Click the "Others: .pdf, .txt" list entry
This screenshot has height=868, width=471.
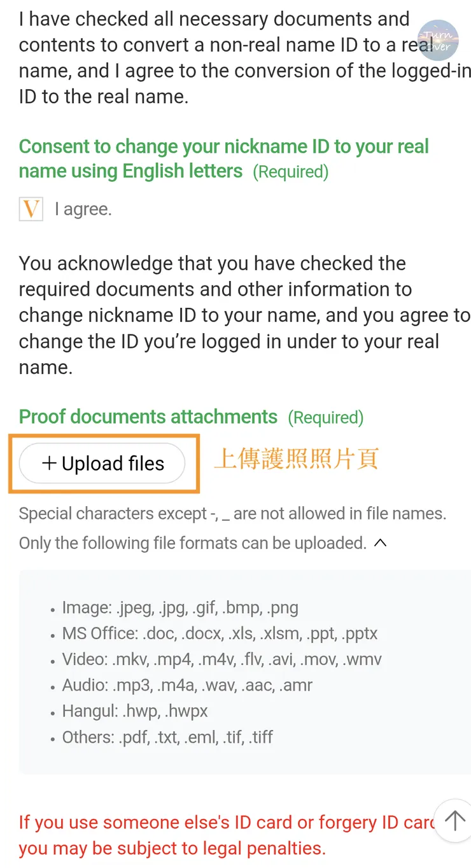click(167, 738)
